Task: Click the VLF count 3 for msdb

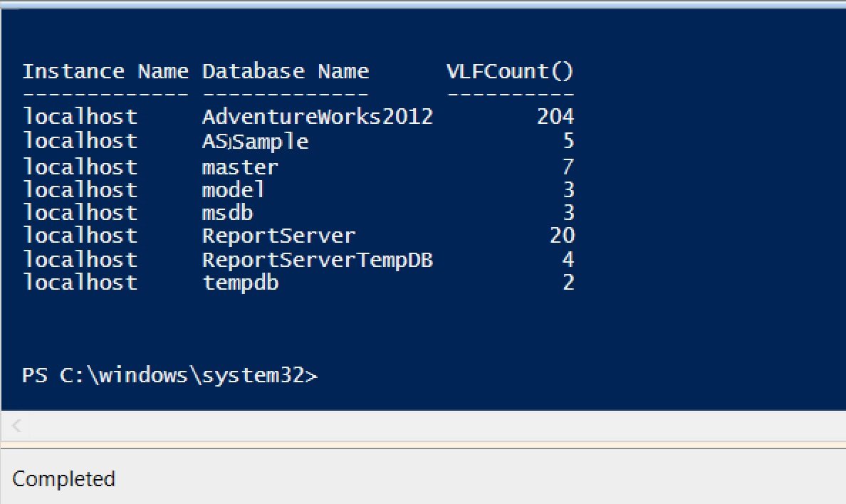Action: click(x=569, y=213)
